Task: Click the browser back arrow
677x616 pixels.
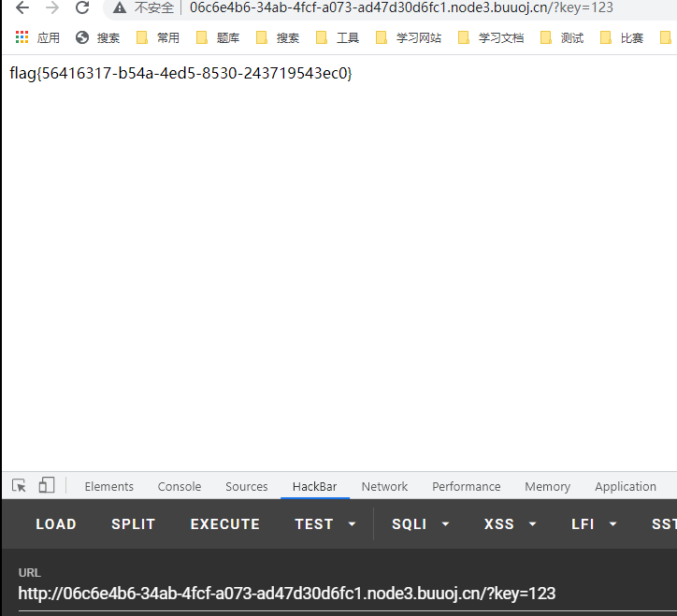Action: coord(22,8)
